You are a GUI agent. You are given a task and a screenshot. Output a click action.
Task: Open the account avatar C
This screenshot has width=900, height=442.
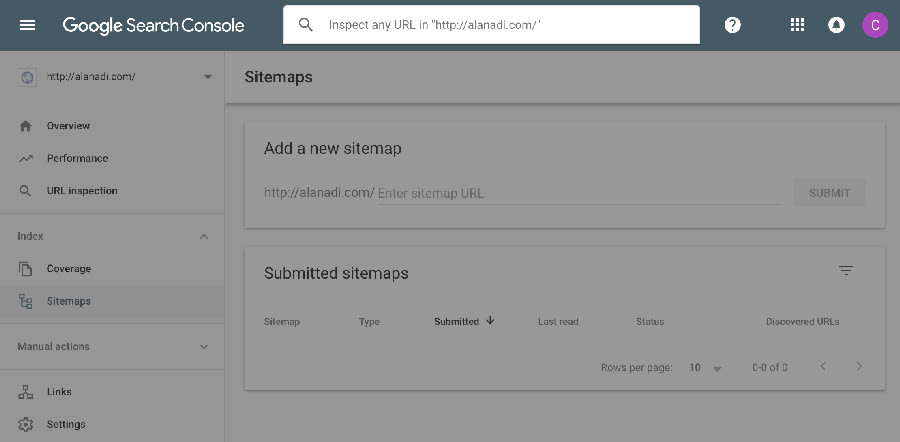875,25
